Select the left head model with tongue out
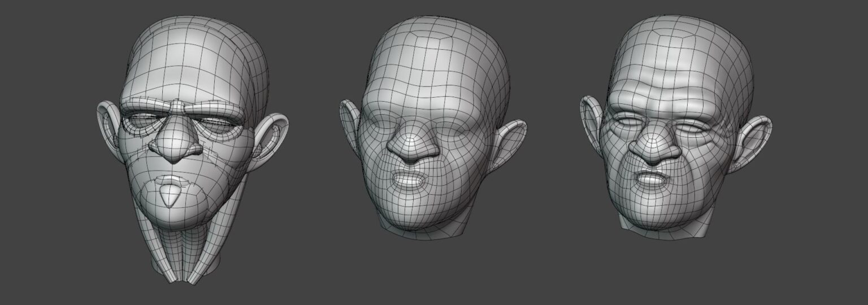Screen dimensions: 868x305 (192, 150)
